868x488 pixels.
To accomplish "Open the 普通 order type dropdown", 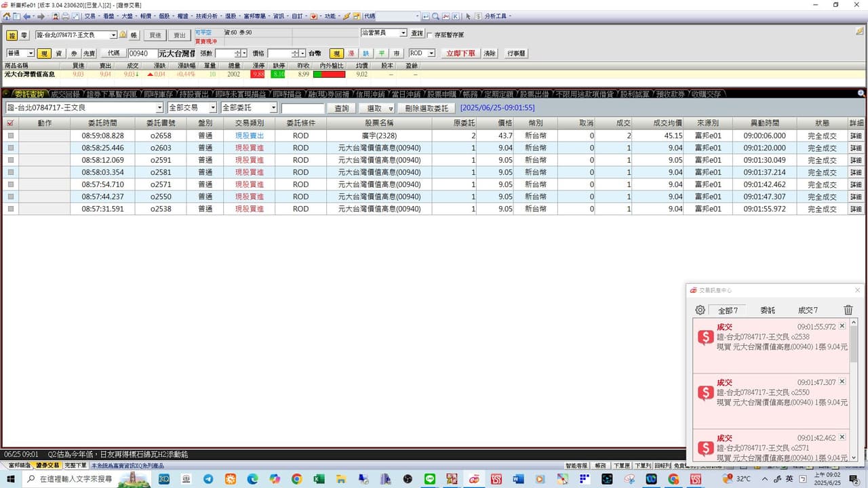I will click(31, 54).
